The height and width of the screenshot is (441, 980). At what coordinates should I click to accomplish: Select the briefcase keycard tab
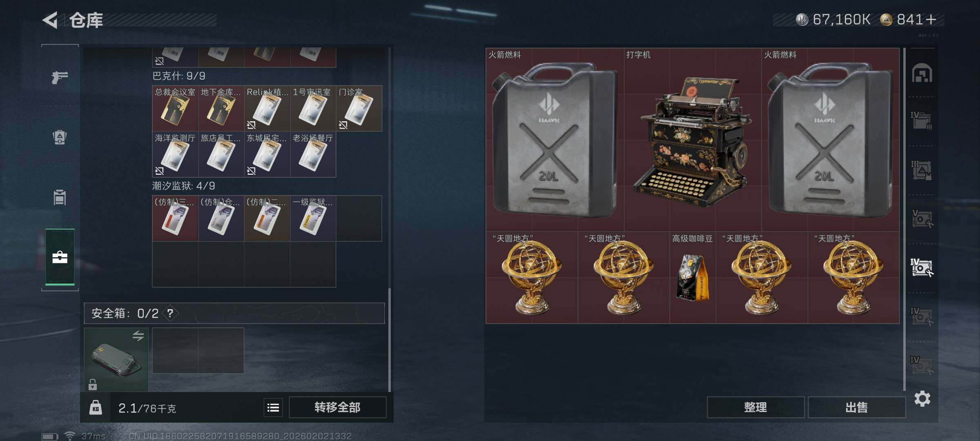click(x=60, y=257)
